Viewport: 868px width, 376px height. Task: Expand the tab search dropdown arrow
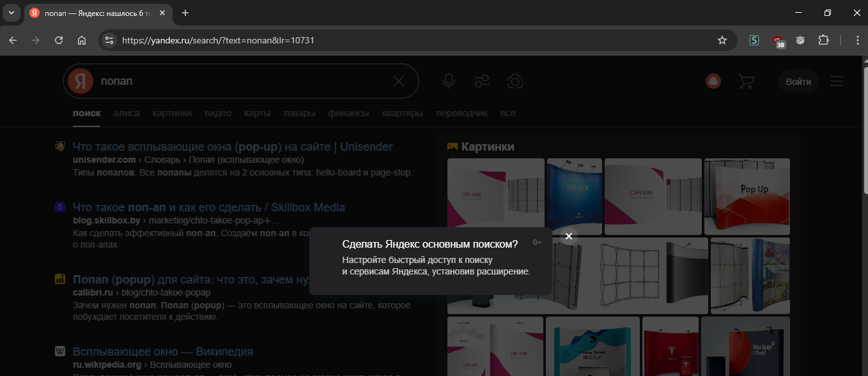11,13
